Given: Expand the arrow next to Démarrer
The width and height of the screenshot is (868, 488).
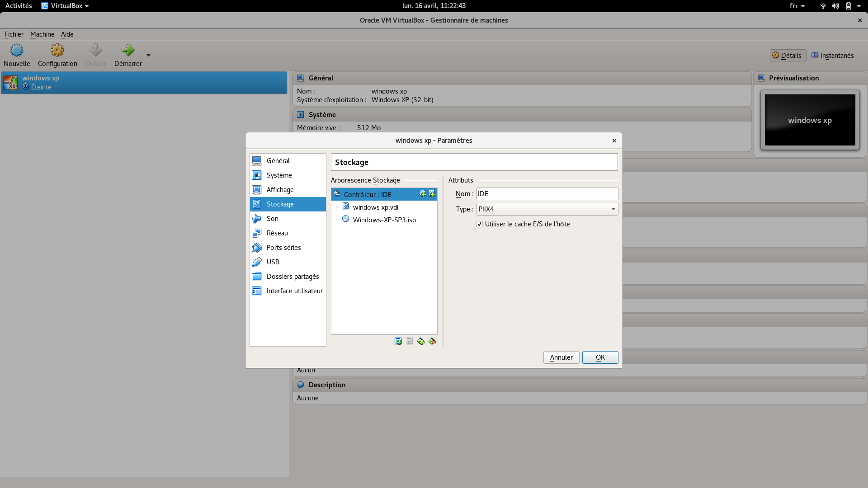Looking at the screenshot, I should [x=148, y=56].
